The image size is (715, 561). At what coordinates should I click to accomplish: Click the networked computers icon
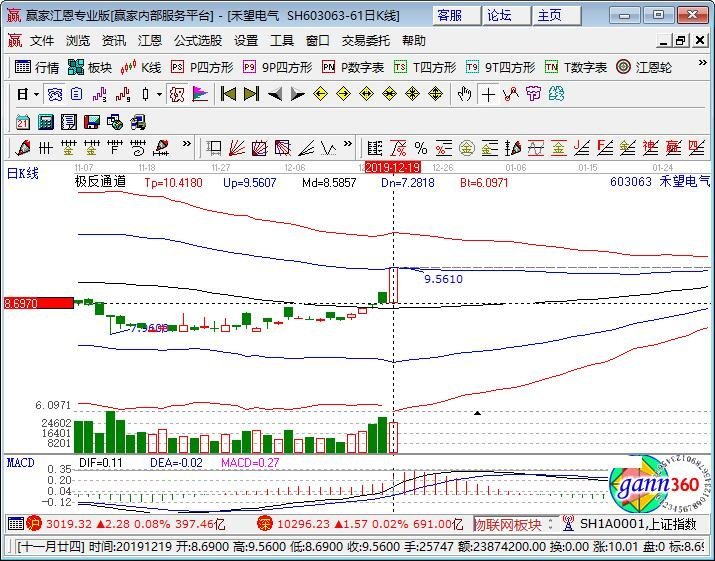[138, 122]
